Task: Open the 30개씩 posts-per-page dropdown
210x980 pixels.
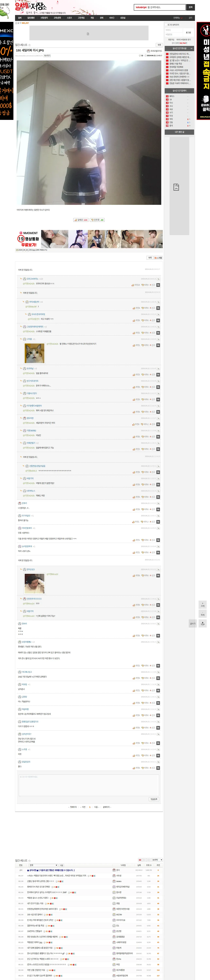Action: [157, 860]
